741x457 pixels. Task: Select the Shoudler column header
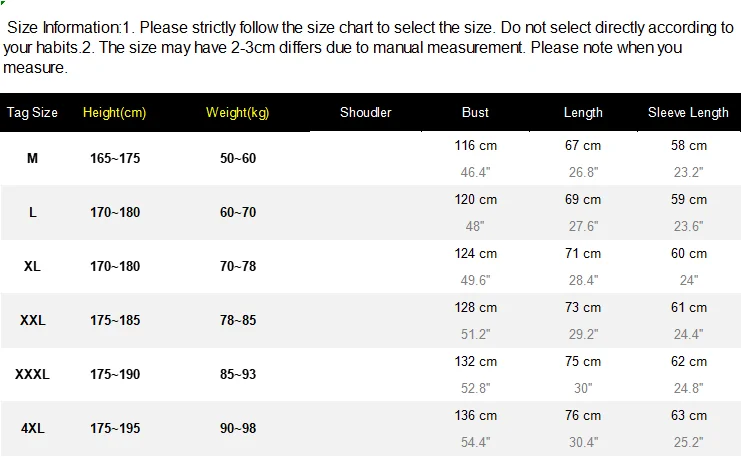[366, 112]
